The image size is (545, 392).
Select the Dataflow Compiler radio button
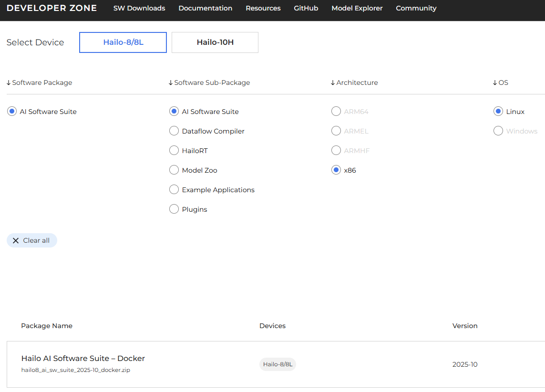tap(174, 131)
